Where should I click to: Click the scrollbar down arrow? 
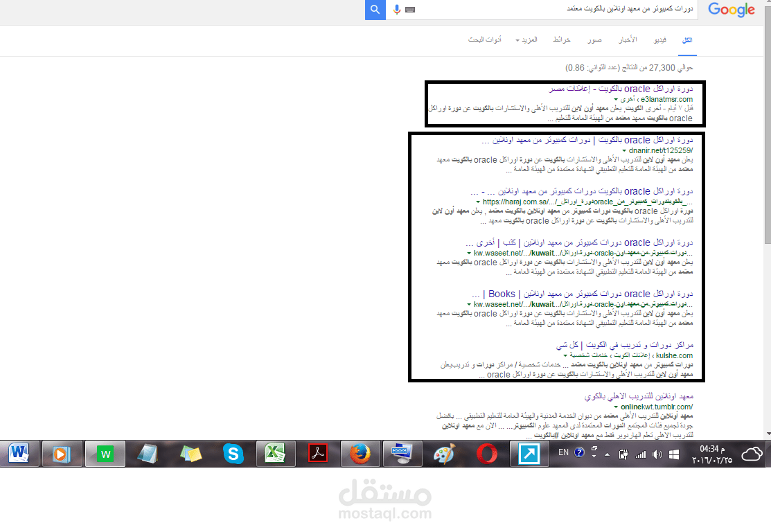tap(768, 434)
